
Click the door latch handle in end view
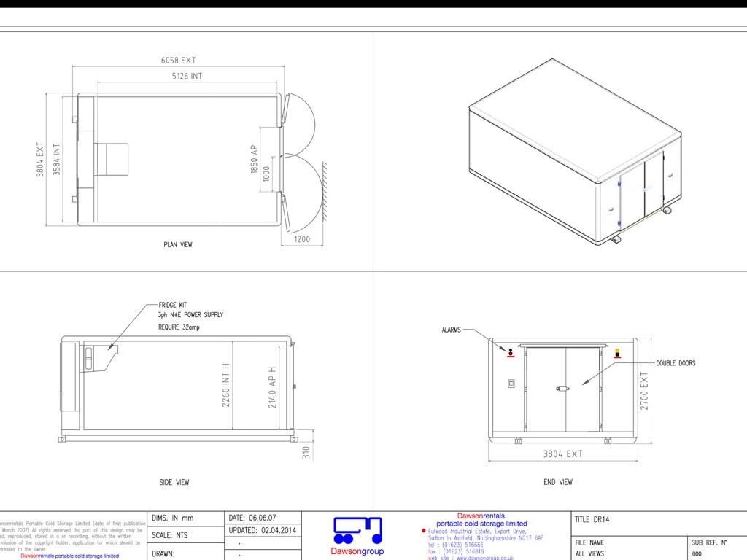coord(561,389)
